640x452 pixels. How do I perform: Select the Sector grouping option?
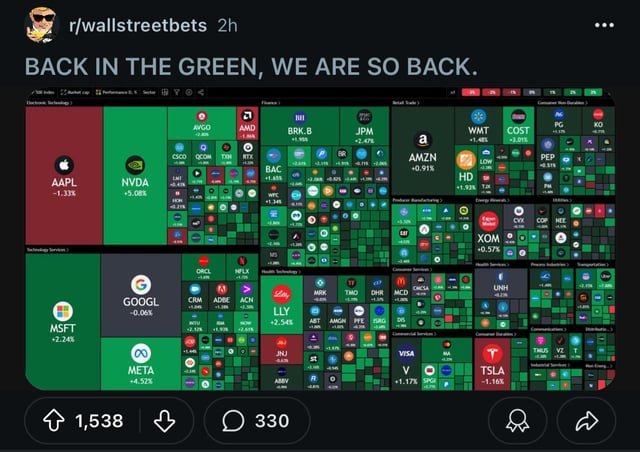tap(149, 92)
